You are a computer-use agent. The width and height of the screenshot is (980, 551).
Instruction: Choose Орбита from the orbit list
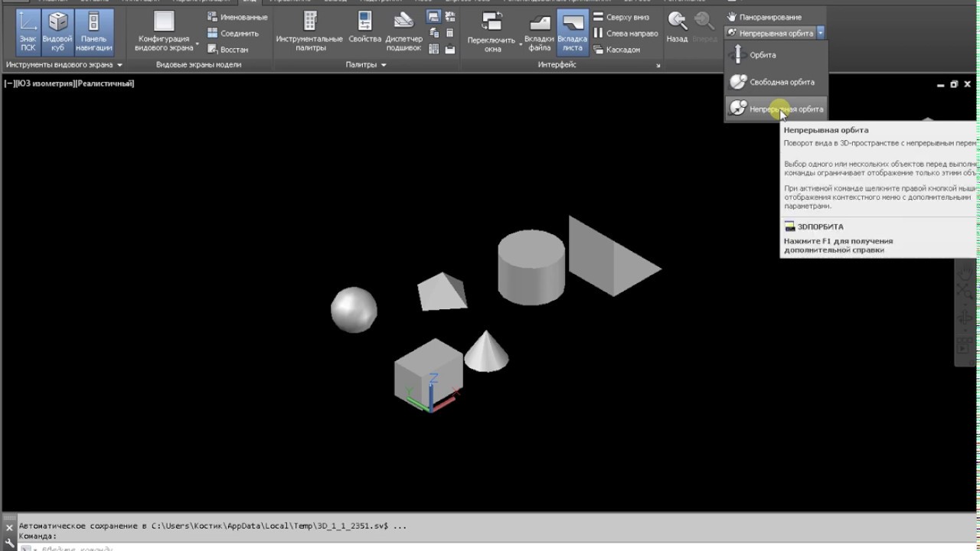(776, 55)
